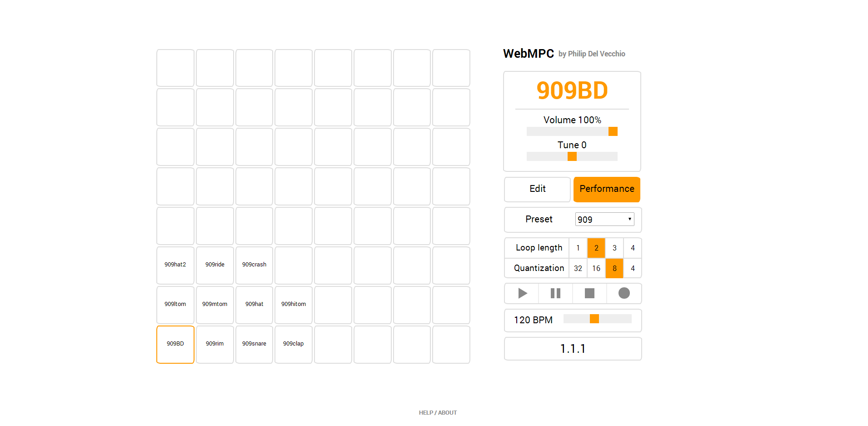Switch to Edit mode

point(537,189)
